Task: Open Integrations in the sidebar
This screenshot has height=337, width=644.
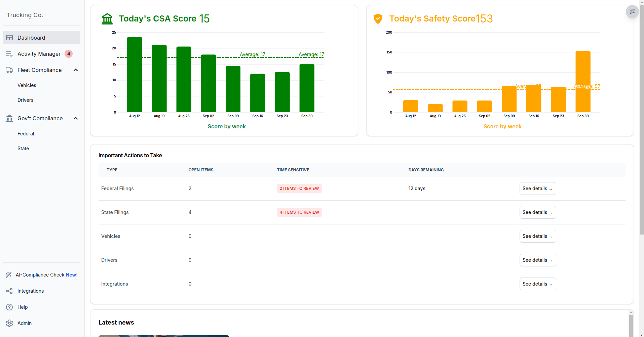Action: [x=31, y=291]
